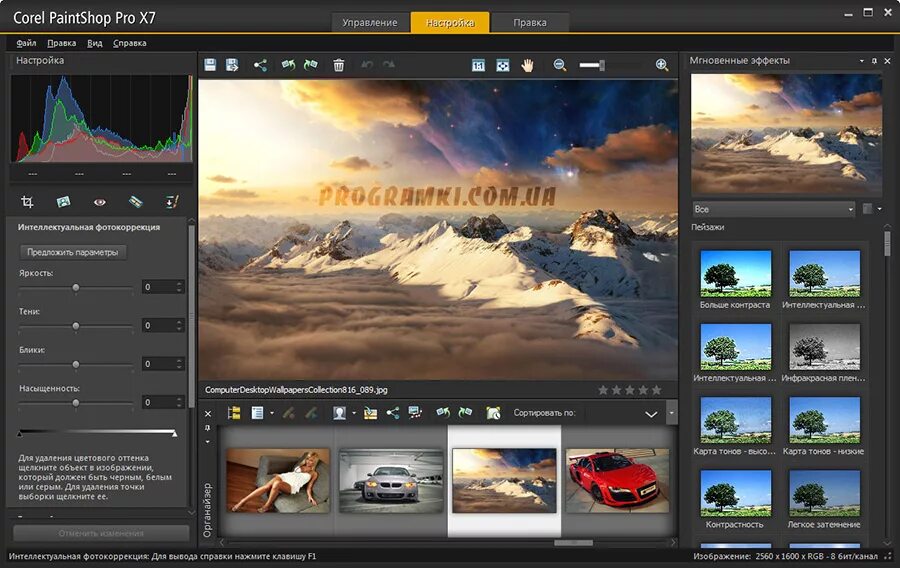Image resolution: width=900 pixels, height=568 pixels.
Task: Click the People face icon in organizer
Action: (339, 413)
